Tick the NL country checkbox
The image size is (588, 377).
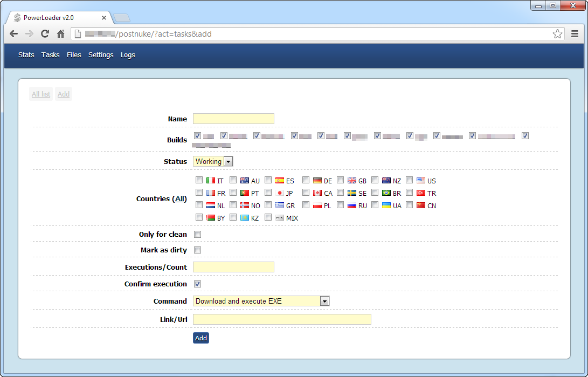pos(199,205)
